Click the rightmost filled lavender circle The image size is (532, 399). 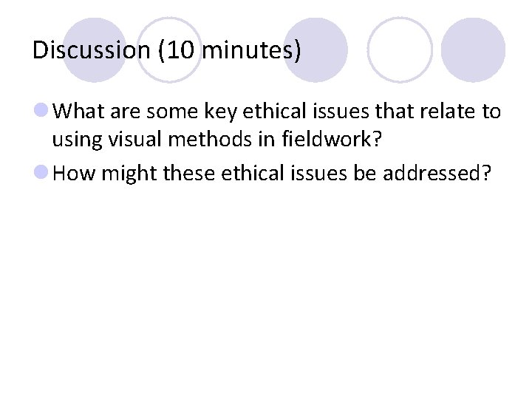(x=473, y=50)
